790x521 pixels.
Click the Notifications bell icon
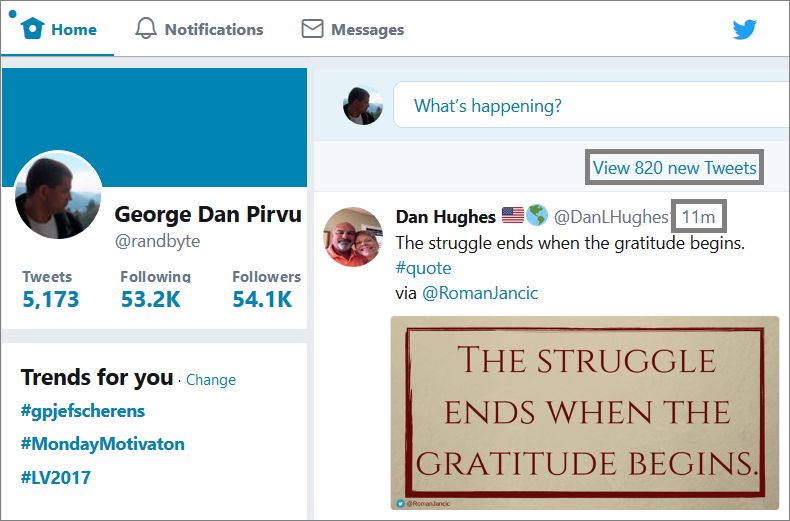(146, 28)
